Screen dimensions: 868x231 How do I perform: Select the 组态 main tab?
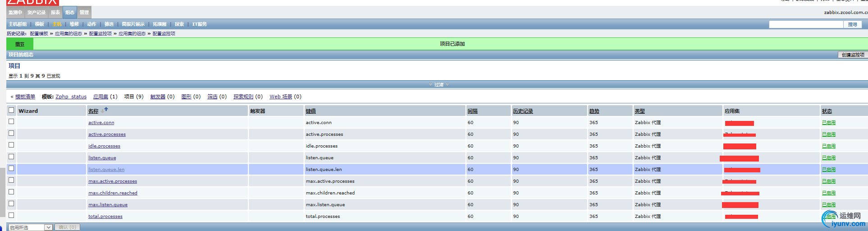pos(70,12)
